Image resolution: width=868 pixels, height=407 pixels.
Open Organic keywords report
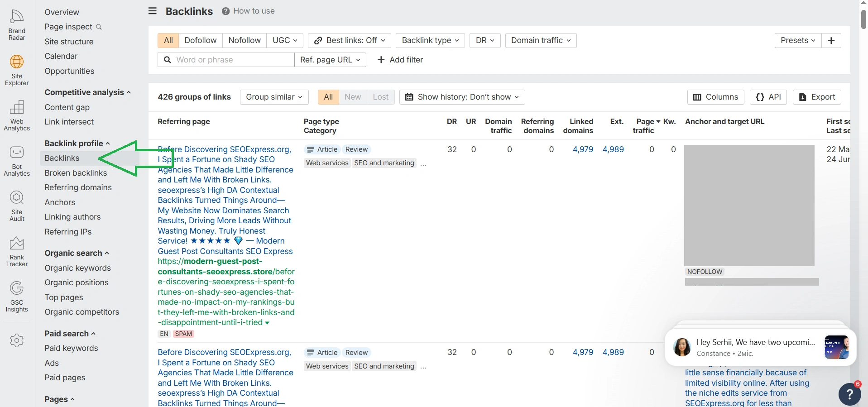tap(77, 268)
